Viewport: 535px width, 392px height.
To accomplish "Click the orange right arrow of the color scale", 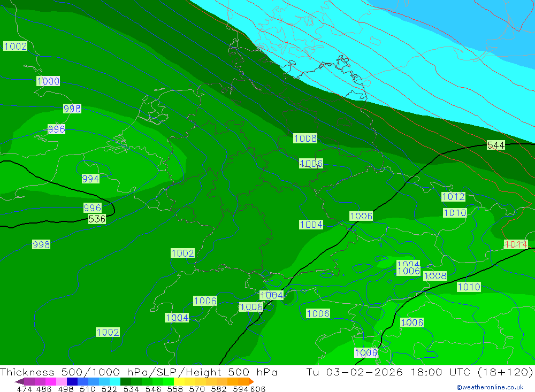I will point(251,381).
